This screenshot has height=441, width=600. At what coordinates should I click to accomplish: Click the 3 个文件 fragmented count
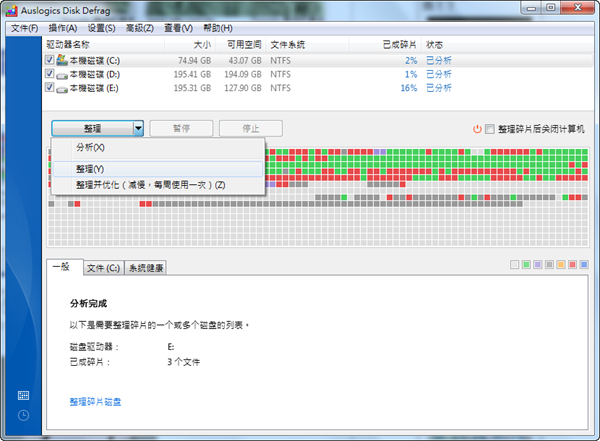click(184, 362)
